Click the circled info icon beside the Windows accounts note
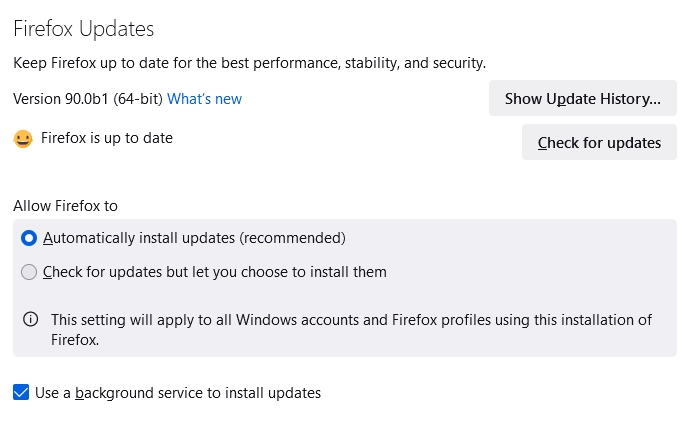 coord(31,319)
